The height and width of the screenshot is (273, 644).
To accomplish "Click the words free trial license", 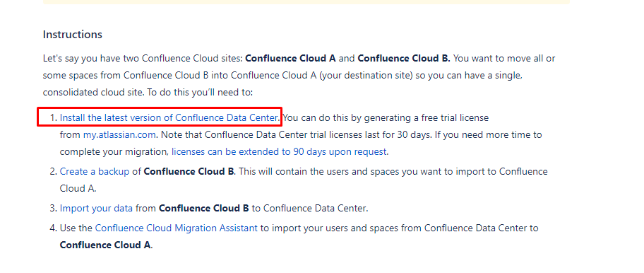I will coord(455,118).
